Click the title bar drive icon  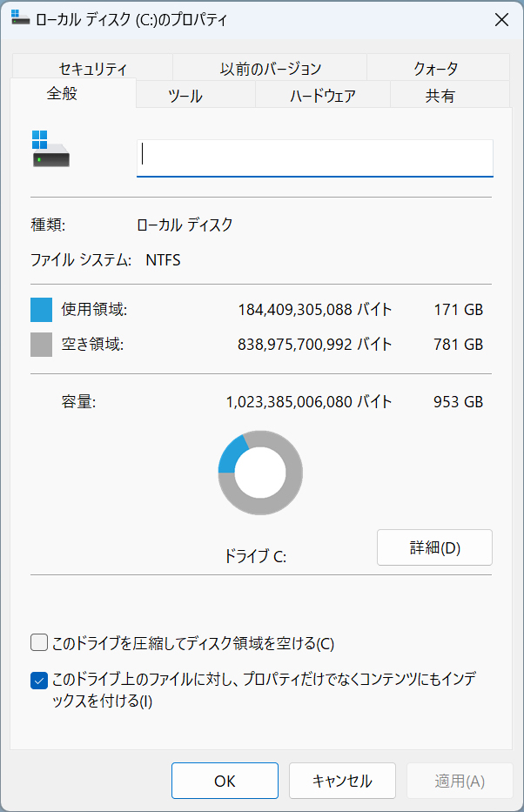pos(20,19)
